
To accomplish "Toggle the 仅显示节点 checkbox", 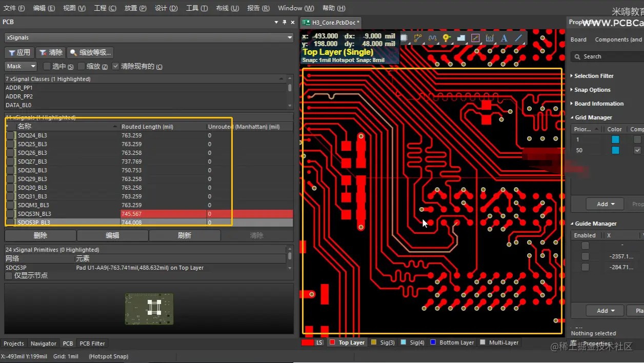I will coord(9,276).
